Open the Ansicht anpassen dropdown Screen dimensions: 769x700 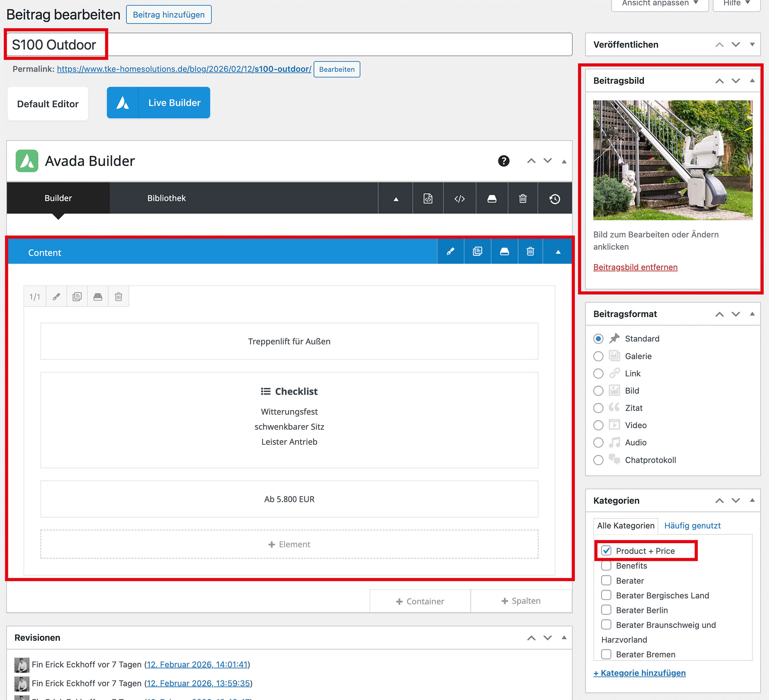[660, 3]
